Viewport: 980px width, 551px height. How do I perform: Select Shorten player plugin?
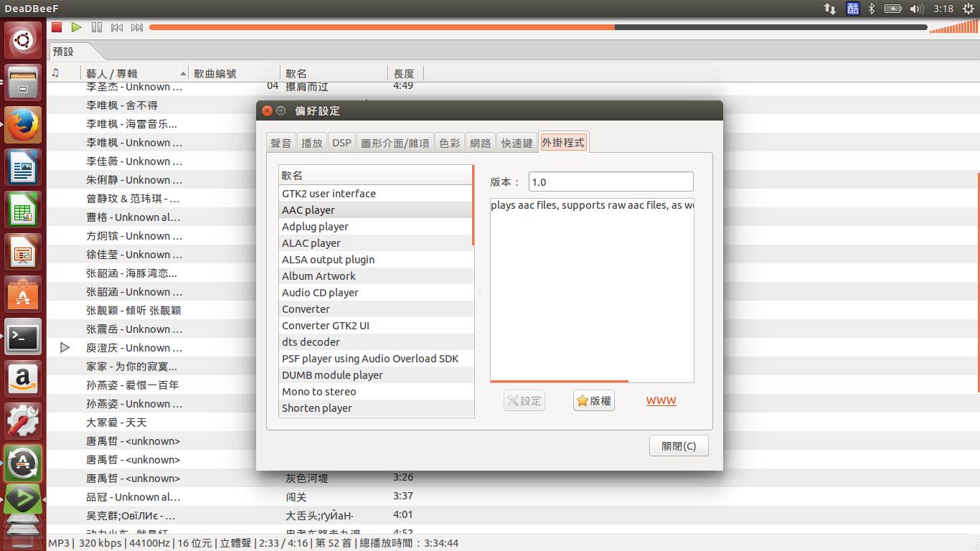point(376,408)
